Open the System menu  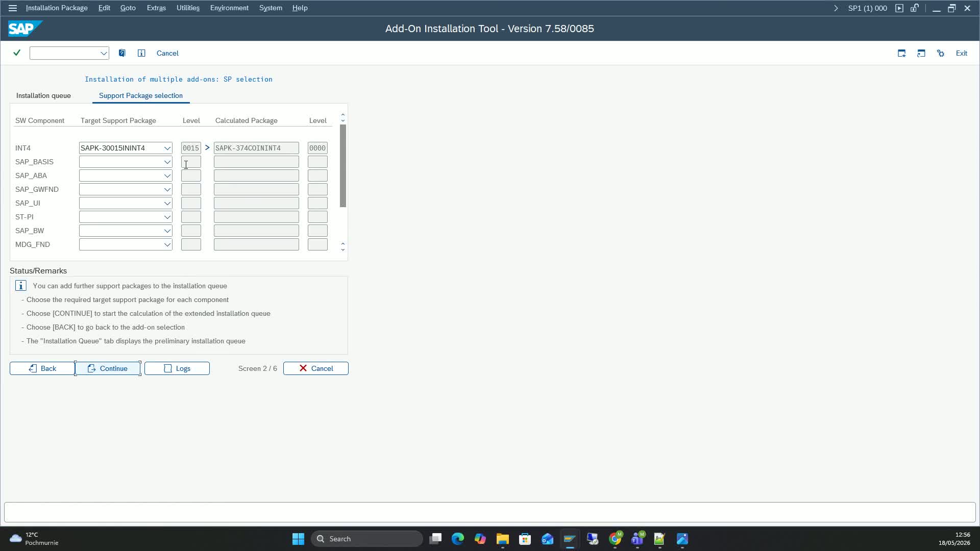pos(271,8)
